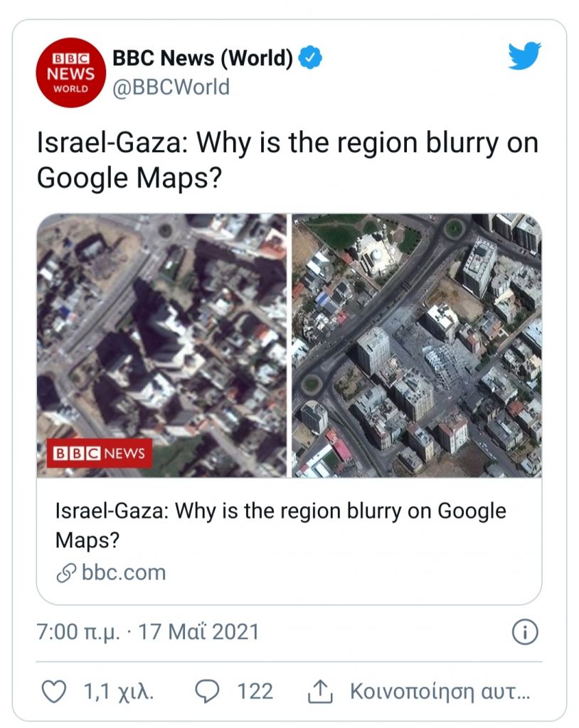Viewport: 579px width, 728px height.
Task: Click the share upload arrow icon
Action: (x=320, y=690)
